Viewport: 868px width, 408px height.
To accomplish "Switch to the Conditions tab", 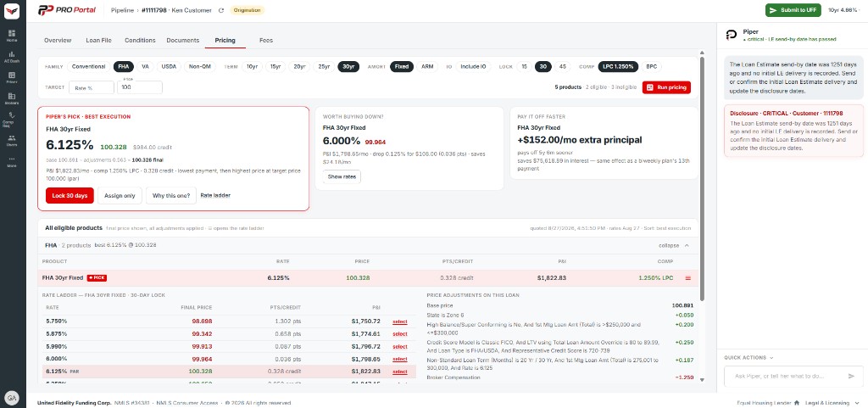I will [x=140, y=41].
